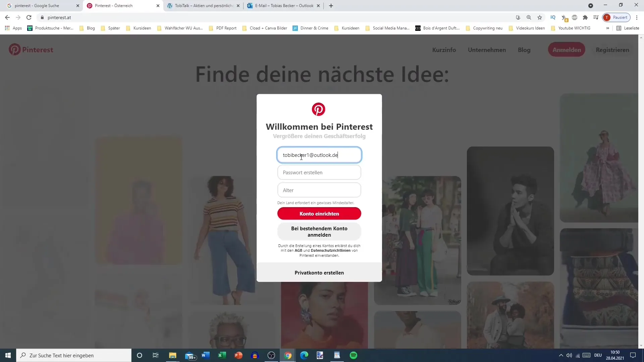Open a new browser tab
Image resolution: width=644 pixels, height=362 pixels.
(x=331, y=6)
